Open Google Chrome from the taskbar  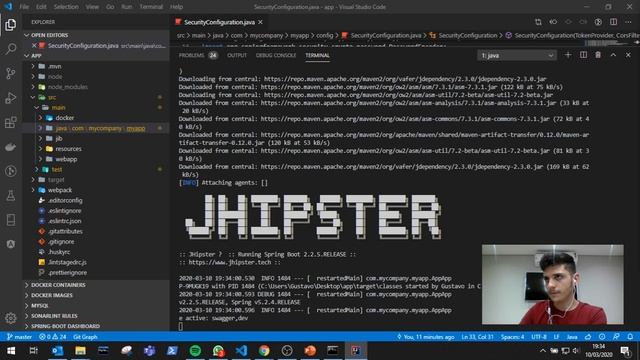(264, 351)
